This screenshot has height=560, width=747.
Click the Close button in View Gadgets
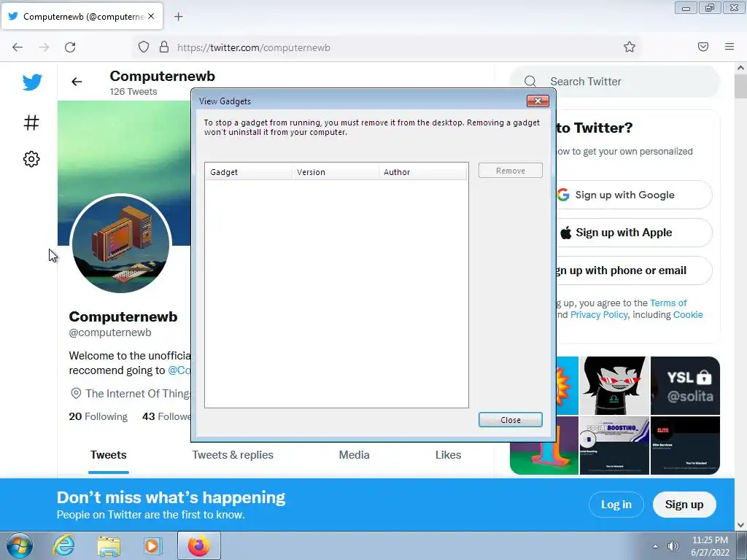(x=510, y=419)
